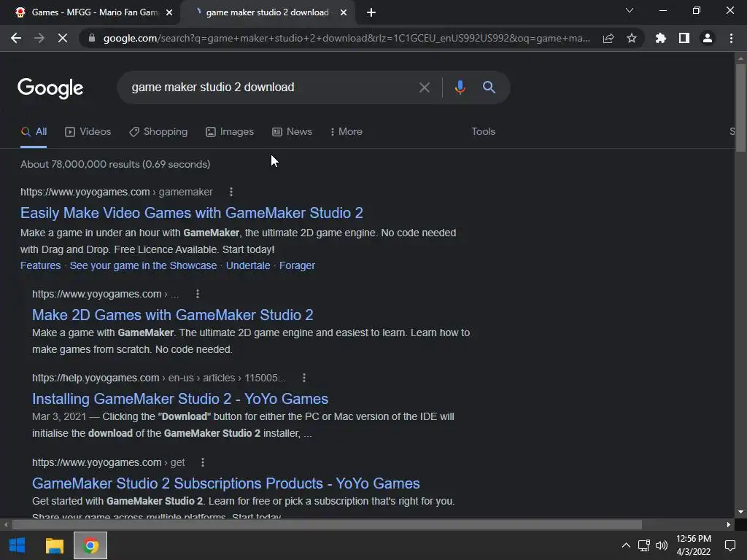Stop loading the page

(x=63, y=38)
